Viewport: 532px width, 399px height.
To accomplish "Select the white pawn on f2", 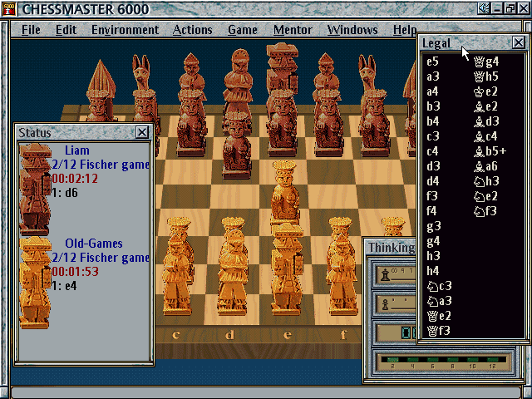I will tap(340, 225).
